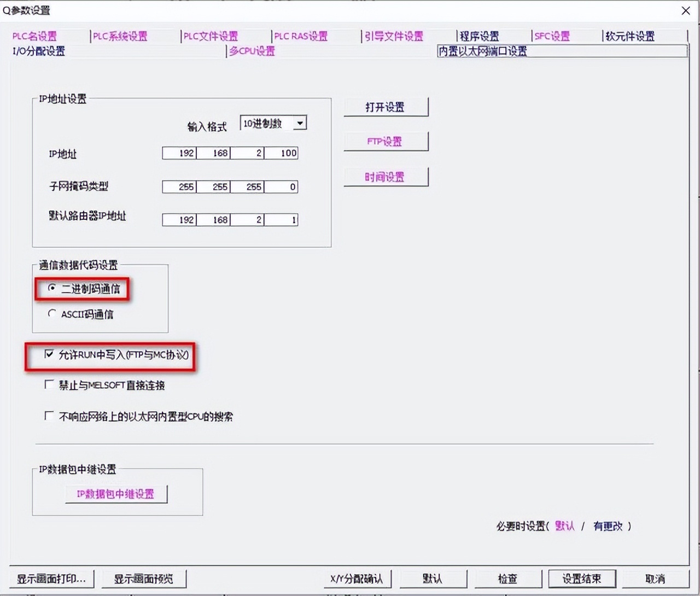
Task: Switch to the 多CPU设置 tab
Action: point(251,51)
